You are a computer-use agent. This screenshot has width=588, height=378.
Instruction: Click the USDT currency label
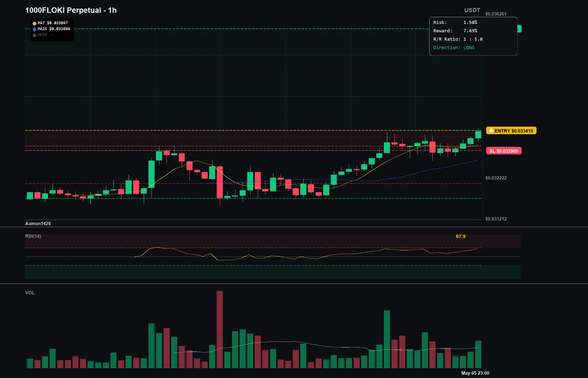click(x=472, y=10)
